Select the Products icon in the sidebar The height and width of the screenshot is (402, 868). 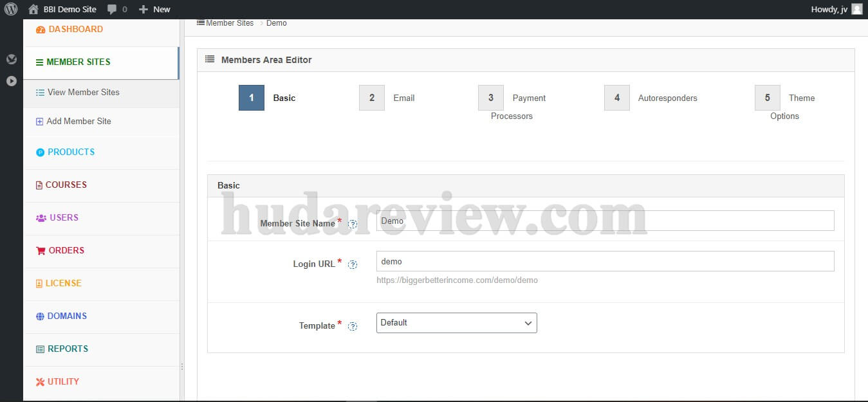click(40, 152)
